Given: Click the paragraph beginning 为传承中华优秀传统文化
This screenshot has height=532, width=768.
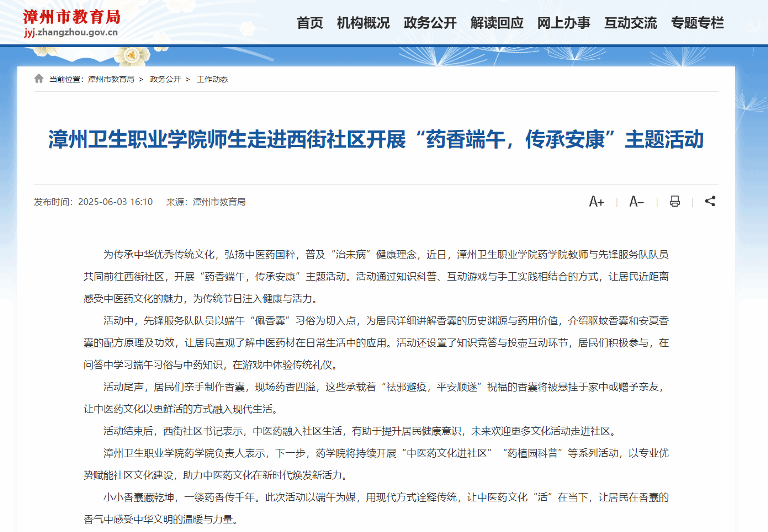Looking at the screenshot, I should click(376, 277).
